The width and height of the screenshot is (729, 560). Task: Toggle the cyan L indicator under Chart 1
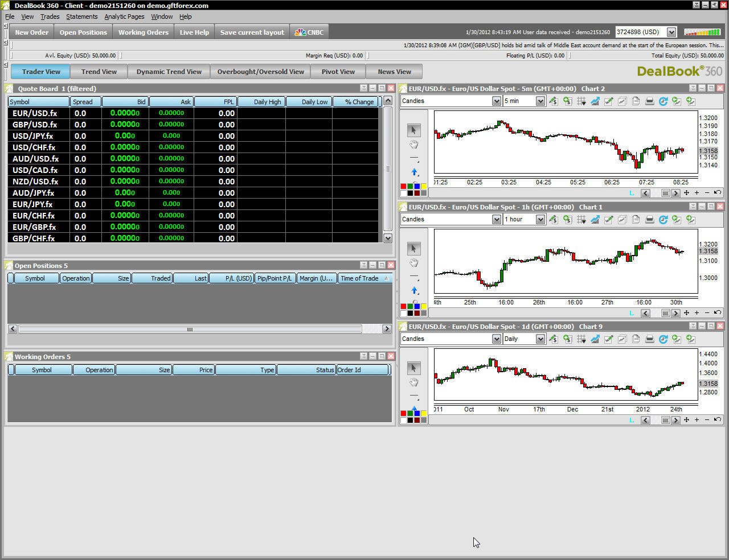click(632, 312)
